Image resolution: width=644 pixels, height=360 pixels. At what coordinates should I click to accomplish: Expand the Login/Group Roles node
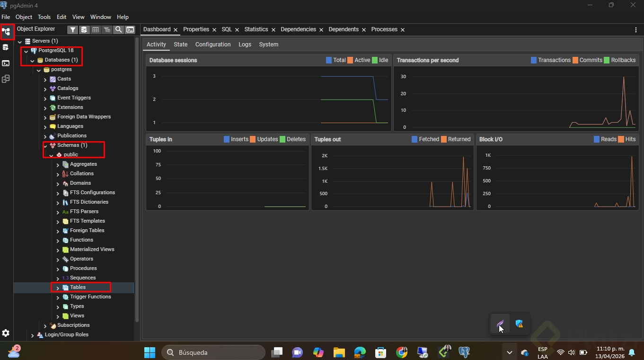click(32, 335)
